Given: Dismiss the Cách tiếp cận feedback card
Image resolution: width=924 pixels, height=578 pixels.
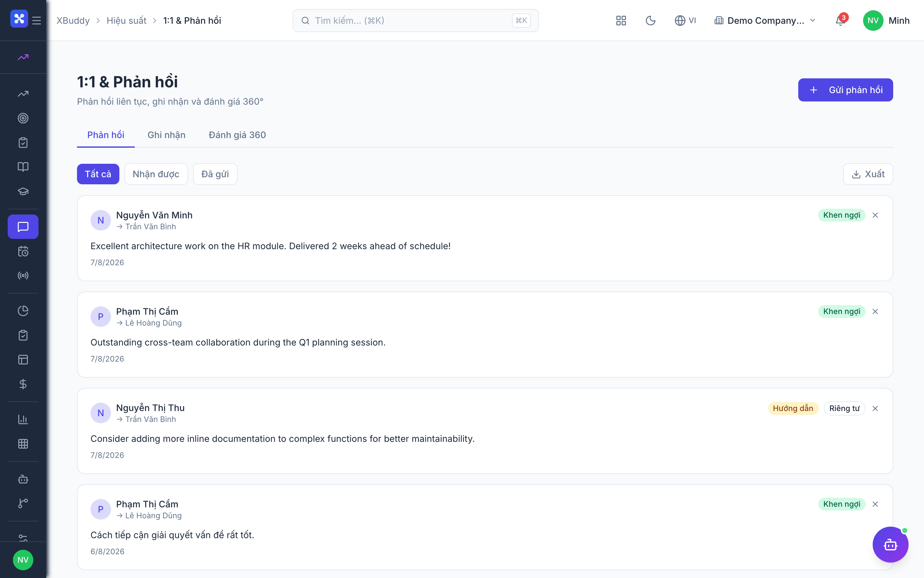Looking at the screenshot, I should pos(875,504).
